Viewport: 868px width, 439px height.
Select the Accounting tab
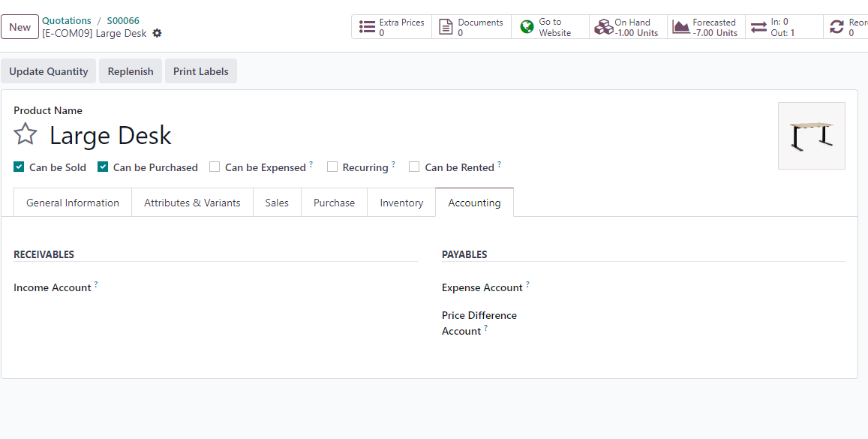[474, 203]
